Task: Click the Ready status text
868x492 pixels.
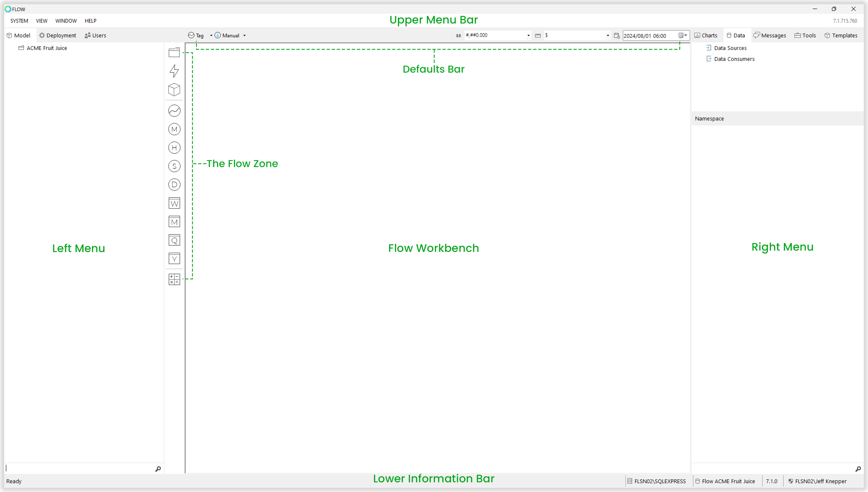Action: pos(13,481)
